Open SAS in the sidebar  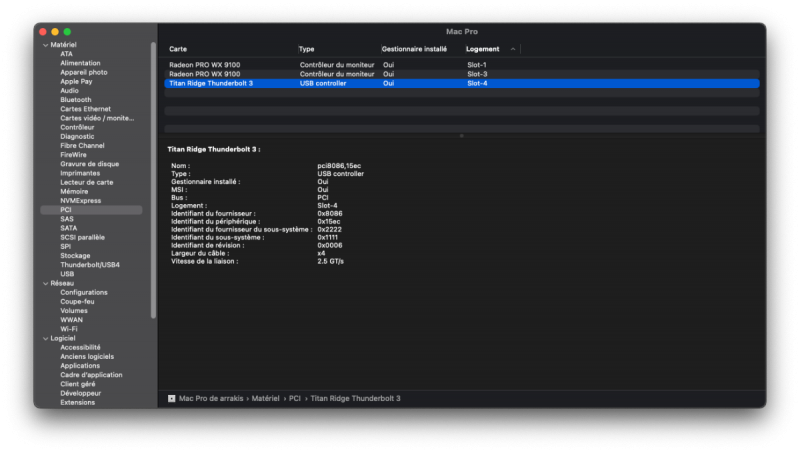[67, 219]
